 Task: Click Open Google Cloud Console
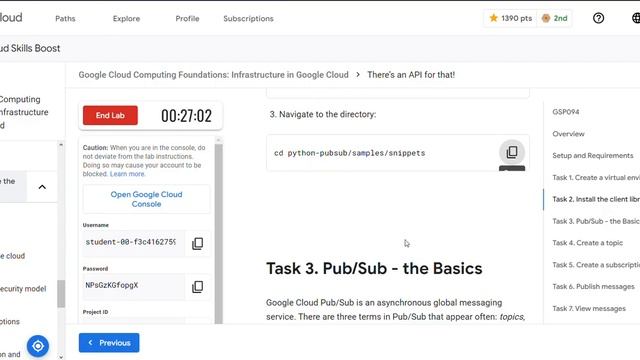[147, 199]
